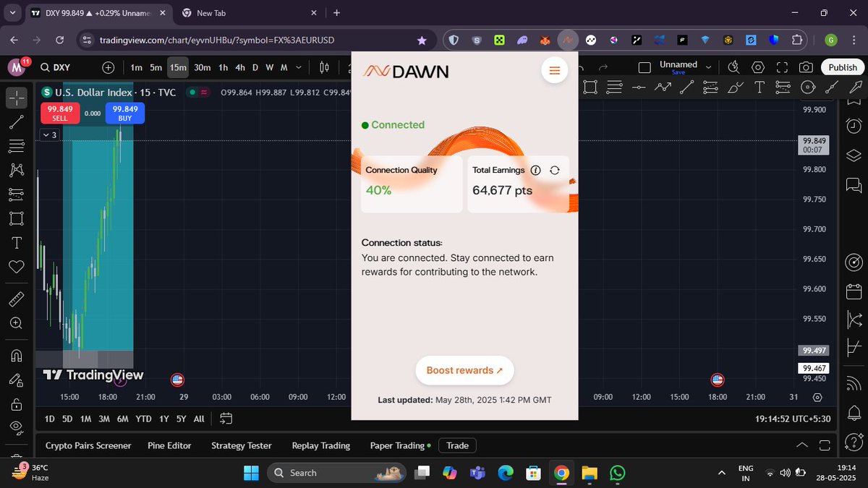The image size is (868, 488).
Task: Open the quick search icon
Action: click(x=734, y=67)
